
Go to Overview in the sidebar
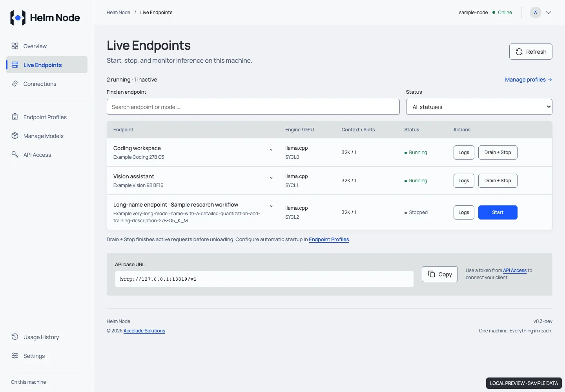coord(47,46)
